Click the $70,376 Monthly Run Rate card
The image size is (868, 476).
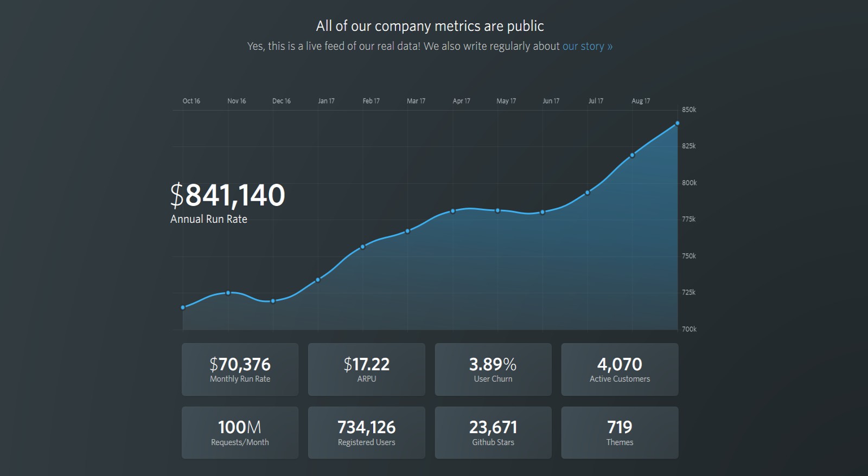tap(240, 369)
